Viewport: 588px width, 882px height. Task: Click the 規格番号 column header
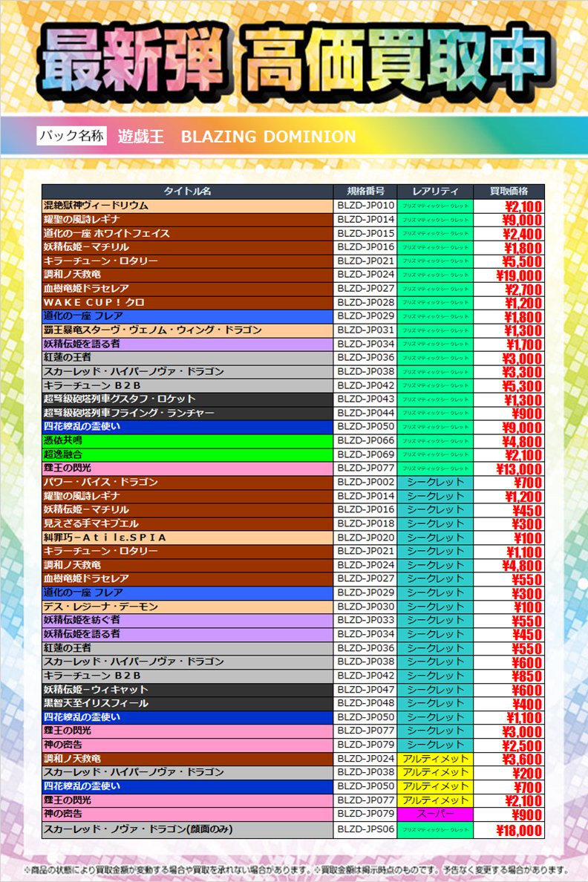tap(365, 192)
